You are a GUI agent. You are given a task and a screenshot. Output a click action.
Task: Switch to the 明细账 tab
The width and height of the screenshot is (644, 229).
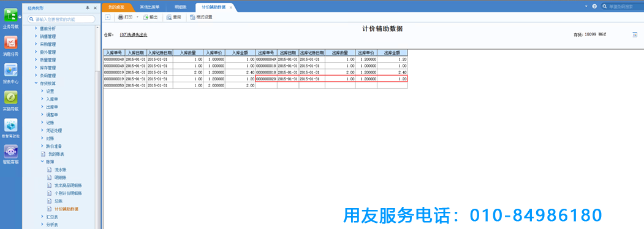click(x=181, y=7)
